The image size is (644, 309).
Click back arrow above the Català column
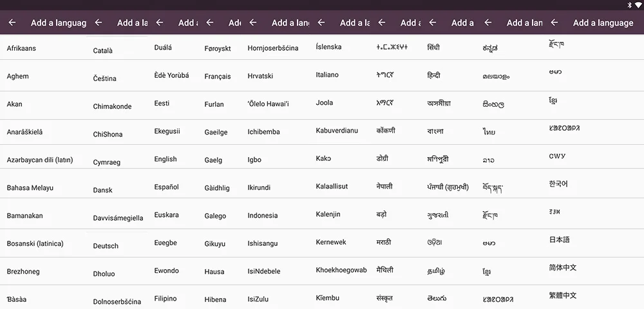tap(98, 23)
